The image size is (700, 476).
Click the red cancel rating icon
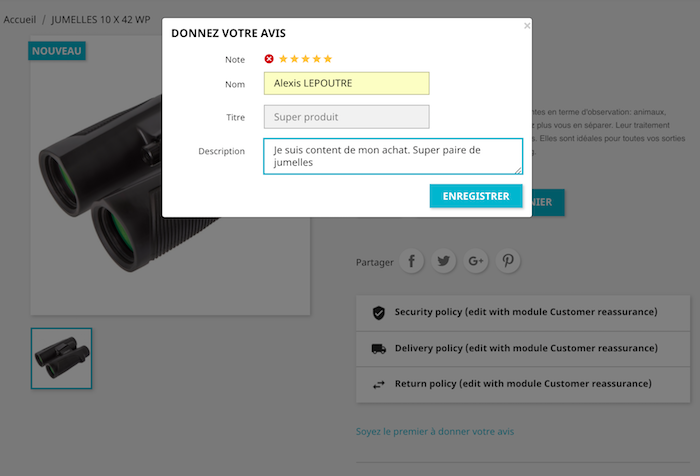(269, 59)
